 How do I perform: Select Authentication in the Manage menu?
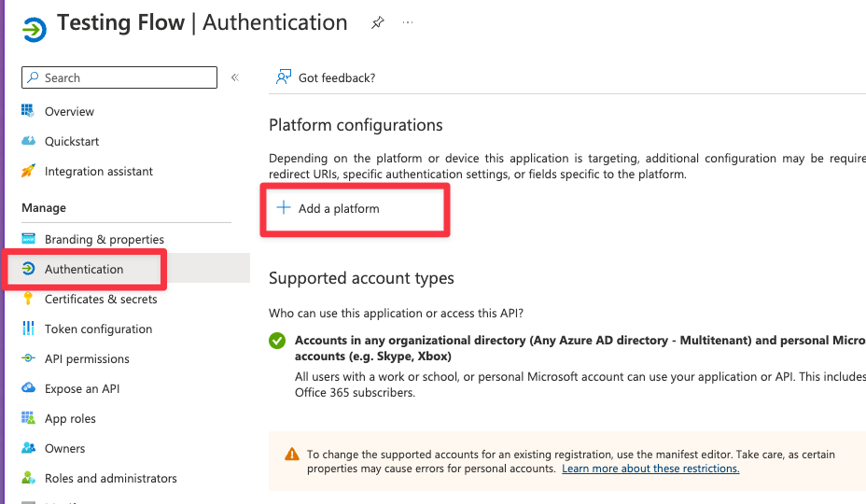pyautogui.click(x=84, y=269)
